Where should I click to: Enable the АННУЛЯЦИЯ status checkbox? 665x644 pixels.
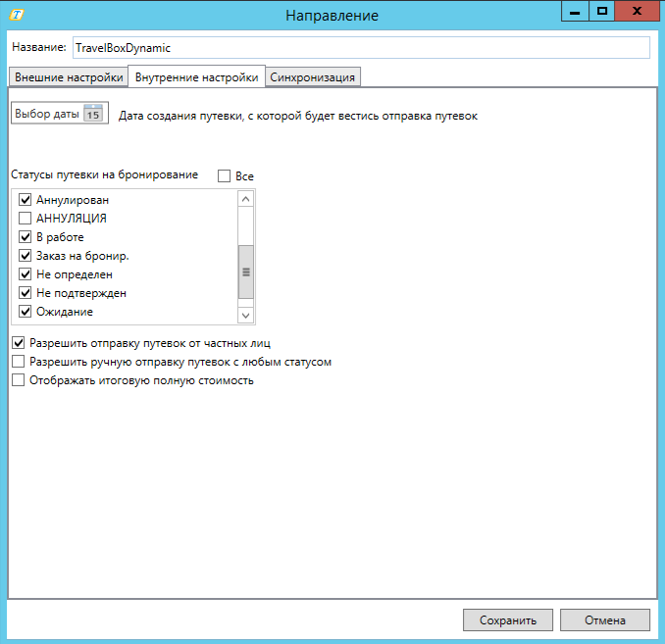click(26, 219)
